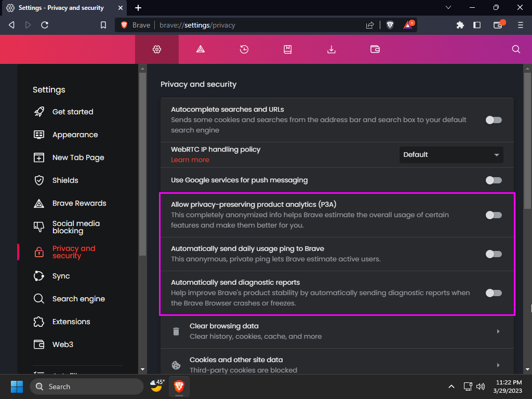Open Windows Start menu

point(17,387)
